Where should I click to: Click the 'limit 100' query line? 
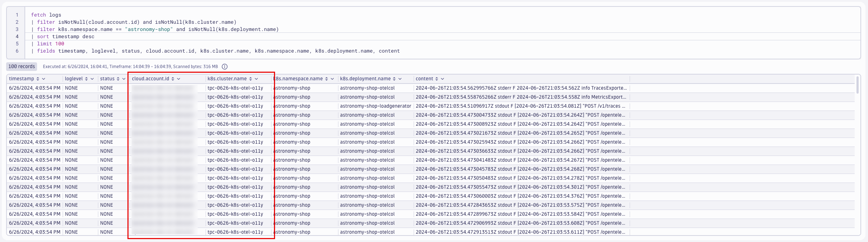click(48, 44)
